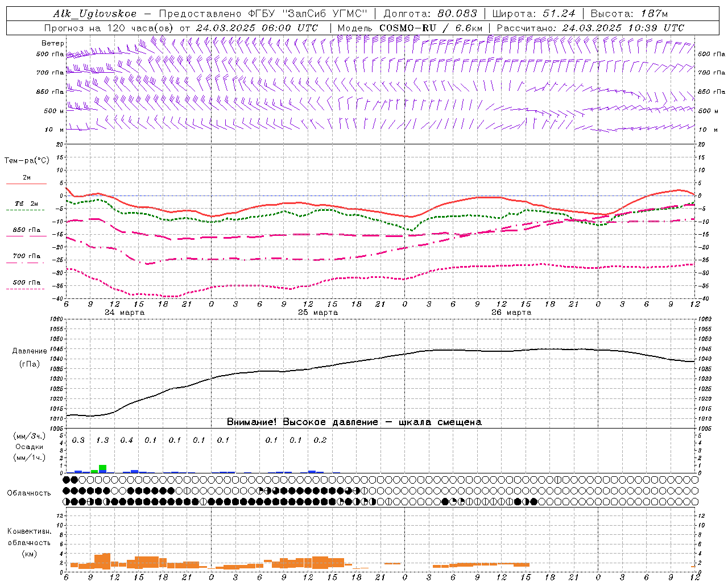Click the "26 марта" date label

511,313
